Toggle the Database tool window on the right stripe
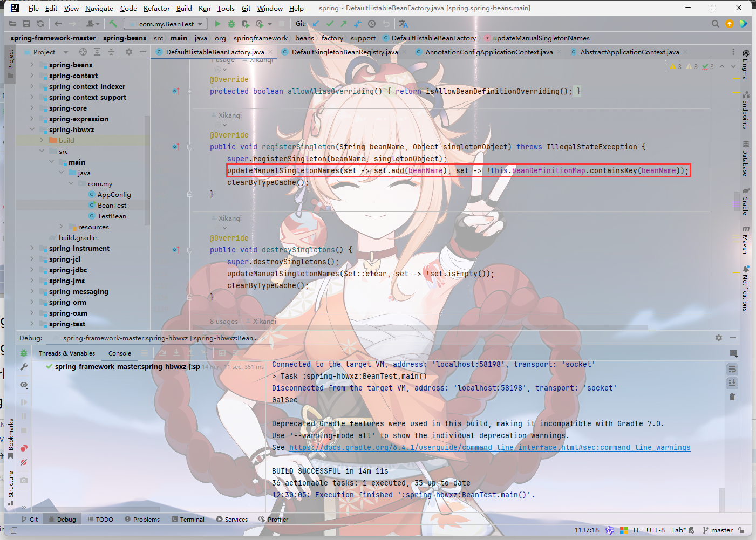 [x=745, y=159]
